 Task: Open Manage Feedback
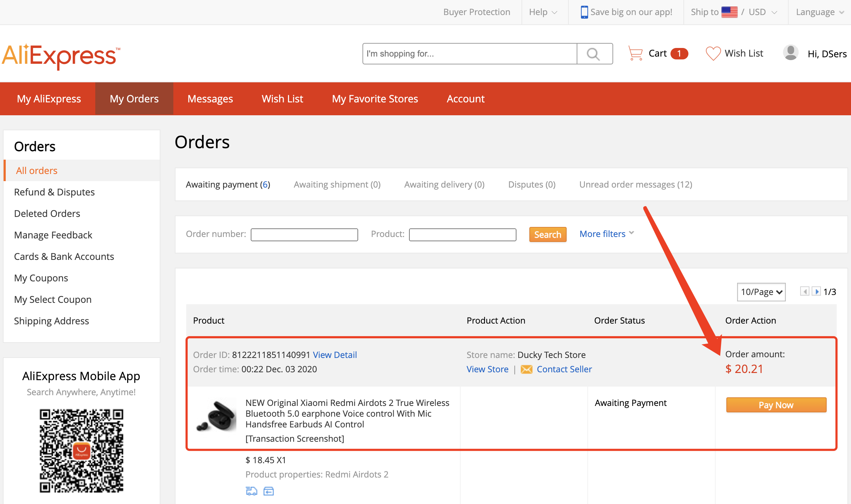(x=53, y=235)
